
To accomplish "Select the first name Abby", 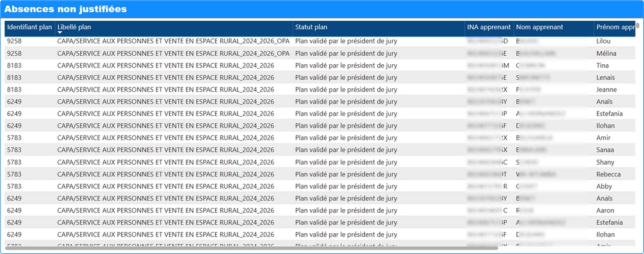I will pyautogui.click(x=604, y=186).
